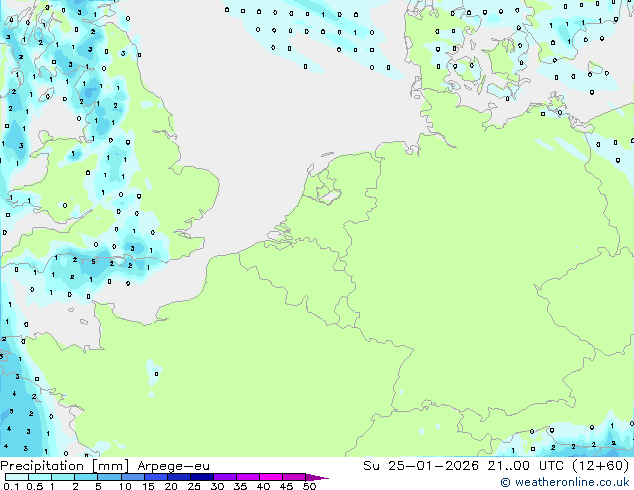Click the purple over-50 arrow tip of legend
The height and width of the screenshot is (490, 634).
tap(317, 477)
